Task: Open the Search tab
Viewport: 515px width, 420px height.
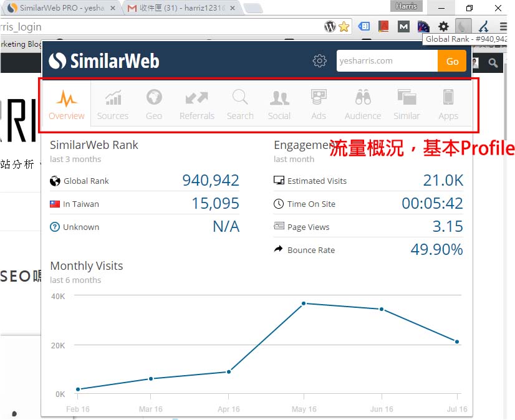Action: 240,105
